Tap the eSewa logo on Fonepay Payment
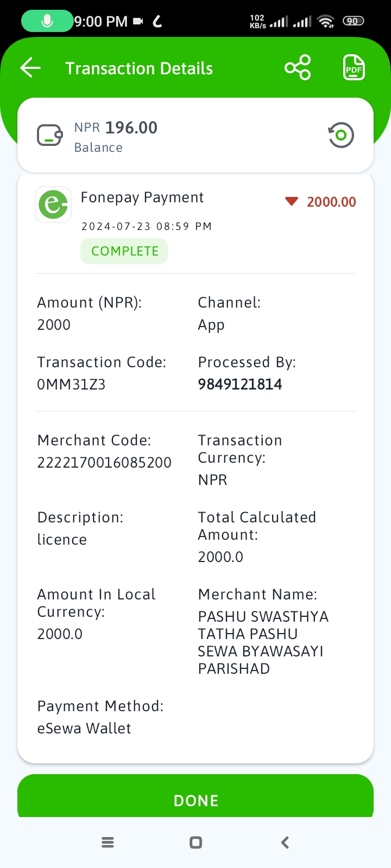 pos(53,205)
